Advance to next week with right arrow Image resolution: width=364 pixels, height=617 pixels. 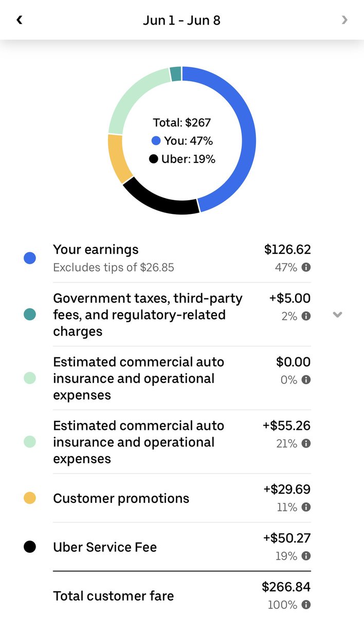[x=344, y=20]
